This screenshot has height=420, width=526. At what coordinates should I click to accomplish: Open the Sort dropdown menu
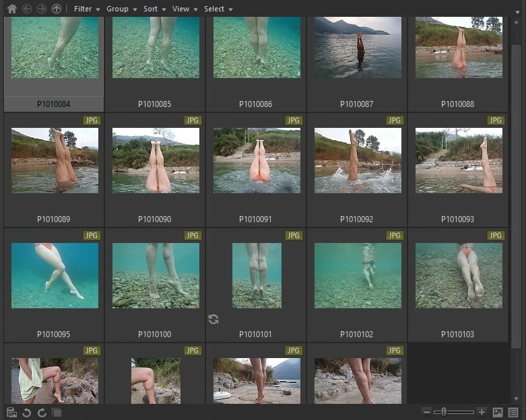(155, 9)
